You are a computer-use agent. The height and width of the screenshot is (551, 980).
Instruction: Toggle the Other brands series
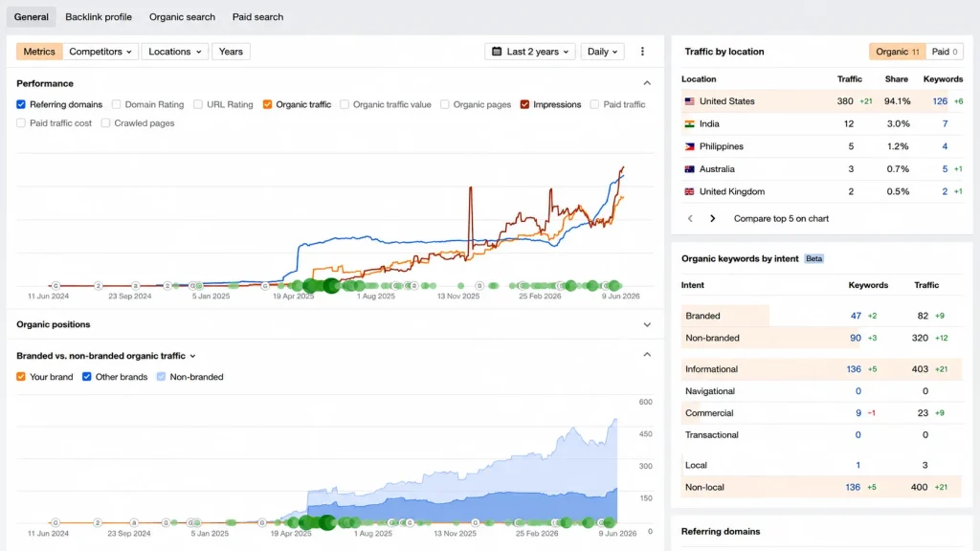(x=87, y=377)
